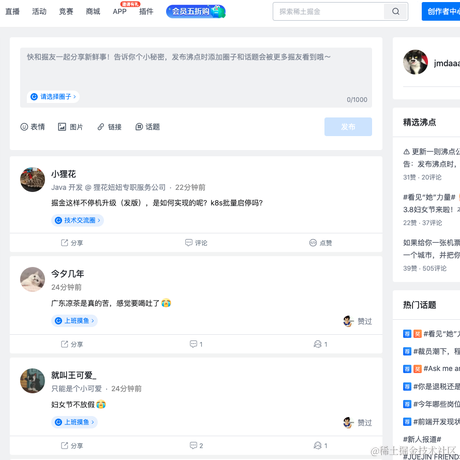Viewport: 460px width, 460px height.
Task: Open 小狸花's avatar
Action: (x=32, y=179)
